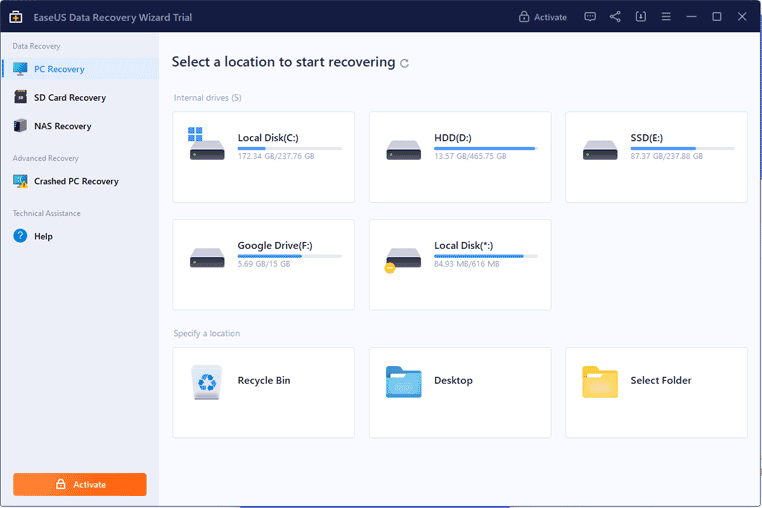Click the lock icon beside title Activate
This screenshot has height=508, width=762.
click(524, 17)
